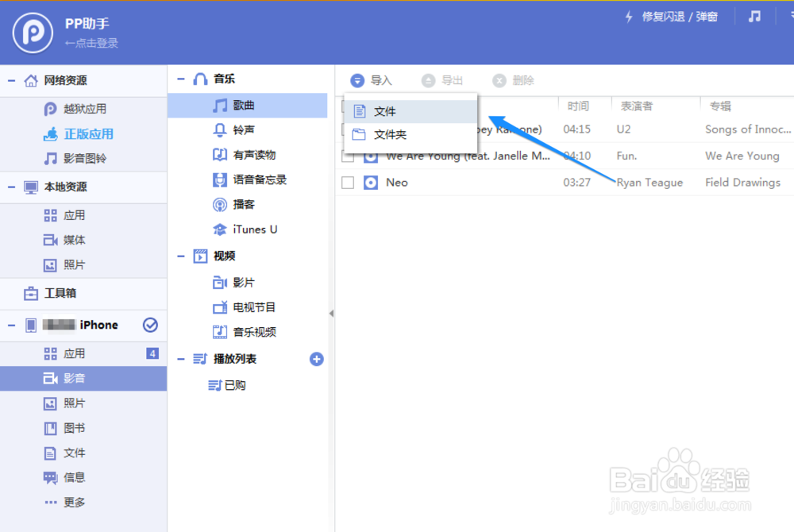This screenshot has width=794, height=532.
Task: Open the 工具箱 toolbox
Action: [x=60, y=293]
